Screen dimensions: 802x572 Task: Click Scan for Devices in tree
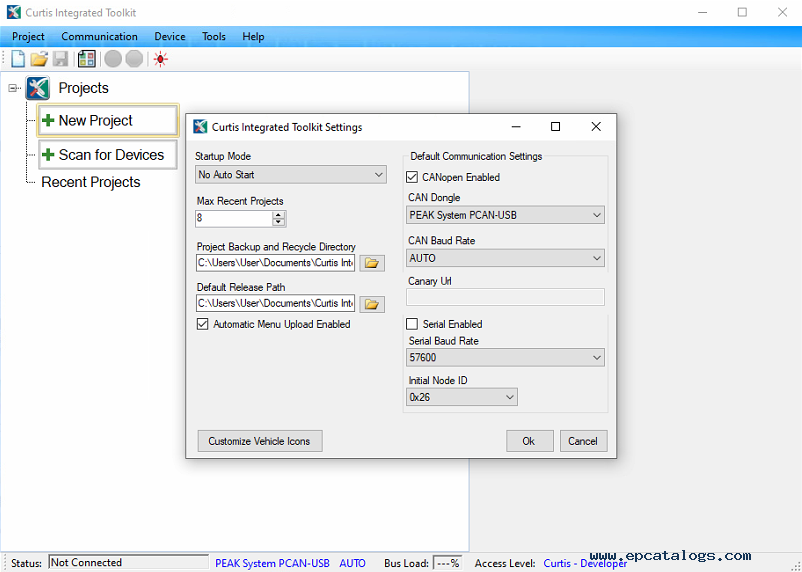[108, 155]
